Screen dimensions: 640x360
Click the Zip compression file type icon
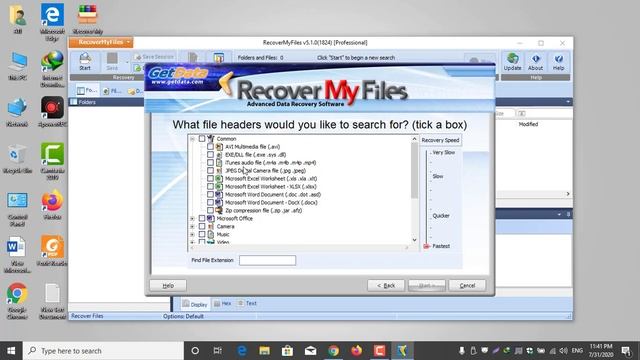[219, 210]
